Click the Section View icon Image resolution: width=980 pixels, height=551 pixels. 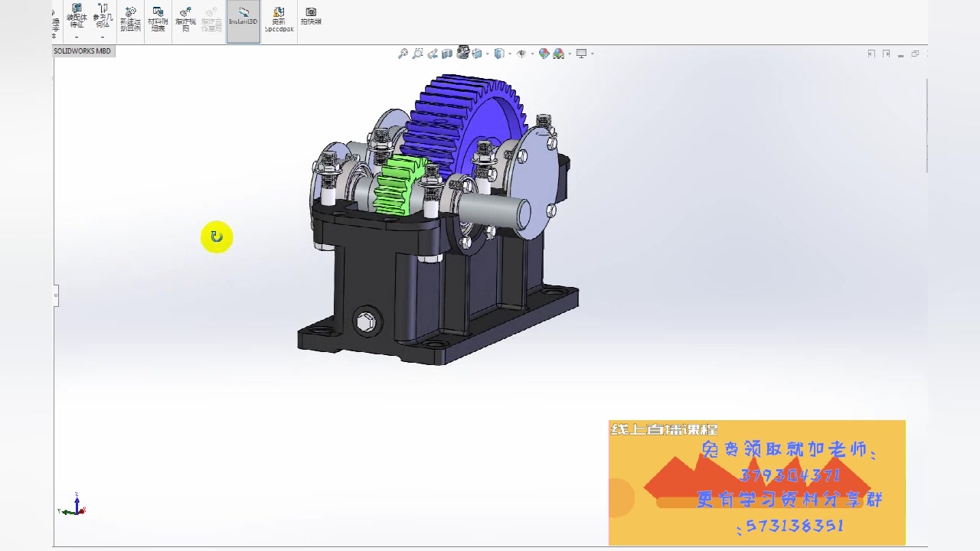447,54
